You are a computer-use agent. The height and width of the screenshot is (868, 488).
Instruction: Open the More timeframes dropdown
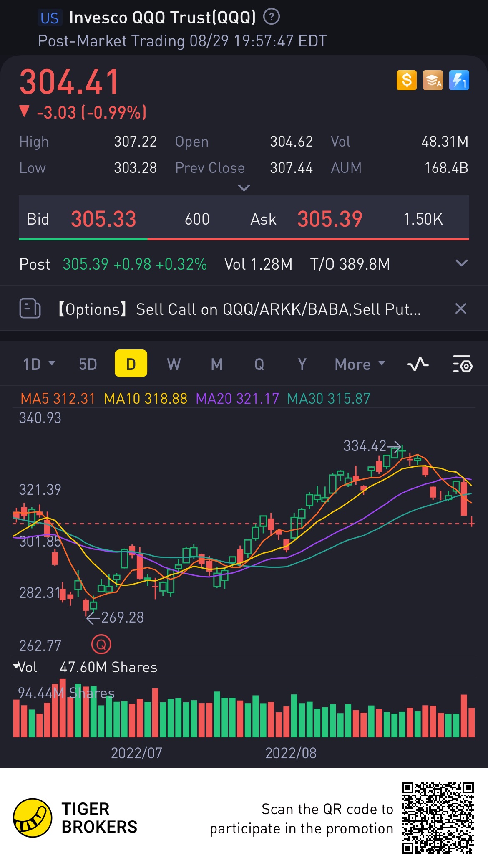tap(360, 364)
